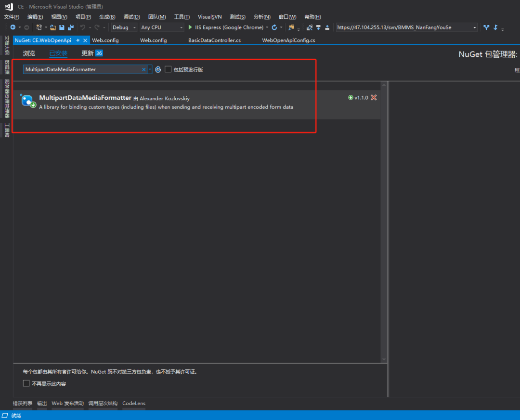
Task: Click the undo arrow in toolbar
Action: tap(83, 27)
